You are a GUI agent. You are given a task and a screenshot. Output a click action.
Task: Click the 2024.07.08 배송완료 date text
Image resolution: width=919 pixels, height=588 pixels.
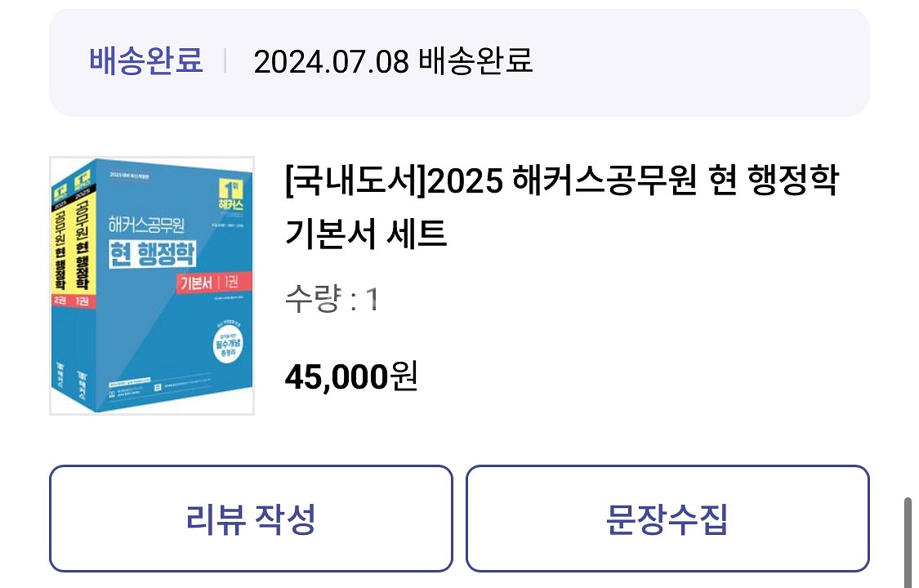pyautogui.click(x=393, y=61)
